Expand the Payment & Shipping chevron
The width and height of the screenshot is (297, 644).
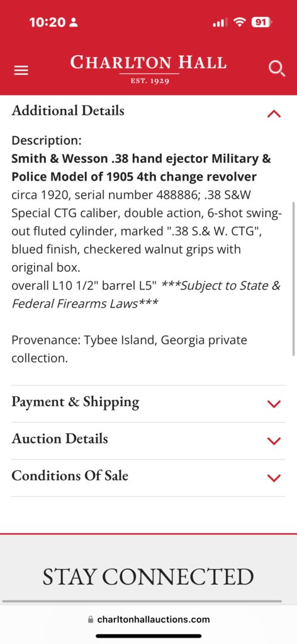point(274,404)
